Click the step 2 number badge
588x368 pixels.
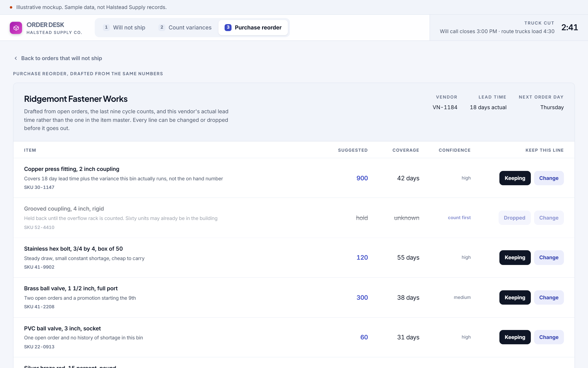[x=162, y=27]
